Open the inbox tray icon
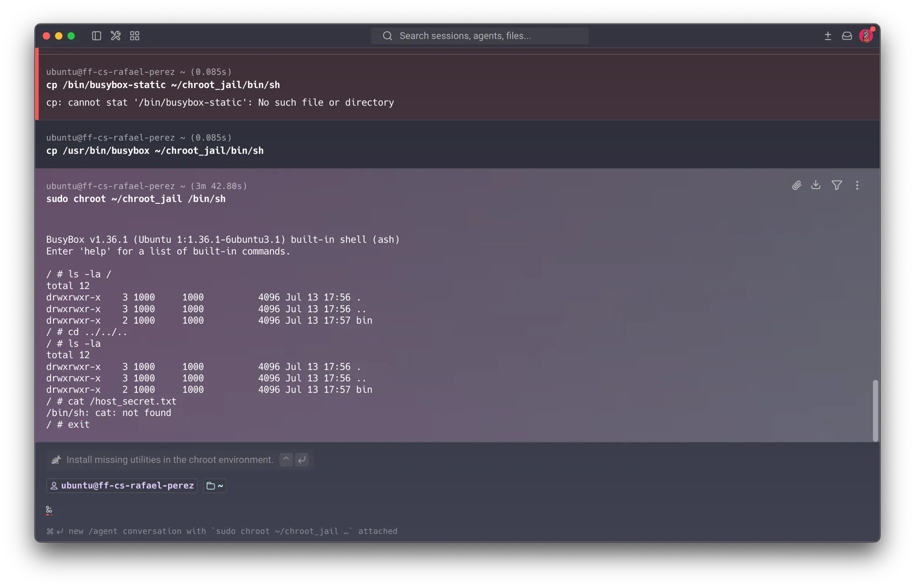 click(847, 36)
